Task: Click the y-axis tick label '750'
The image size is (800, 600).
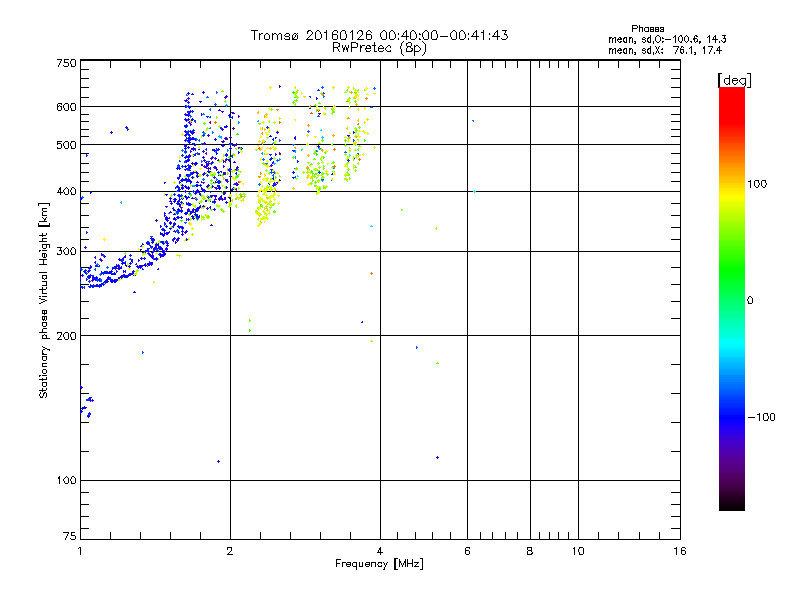Action: click(x=66, y=63)
